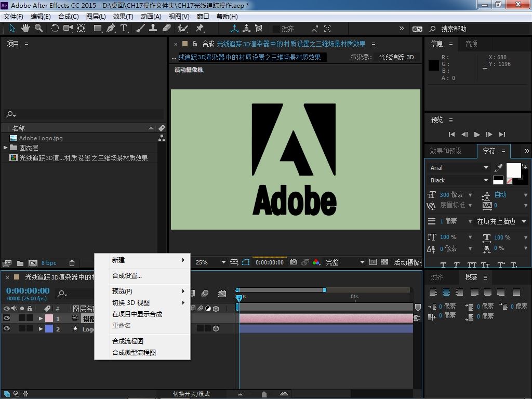Toggle mask and shape path visibility
Screen dimensions: 532x399
pos(246,262)
